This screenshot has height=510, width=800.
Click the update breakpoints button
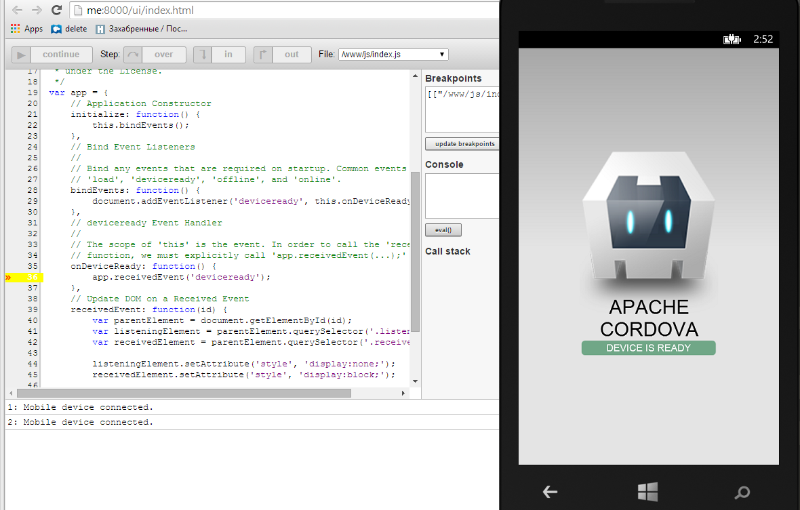(x=462, y=144)
